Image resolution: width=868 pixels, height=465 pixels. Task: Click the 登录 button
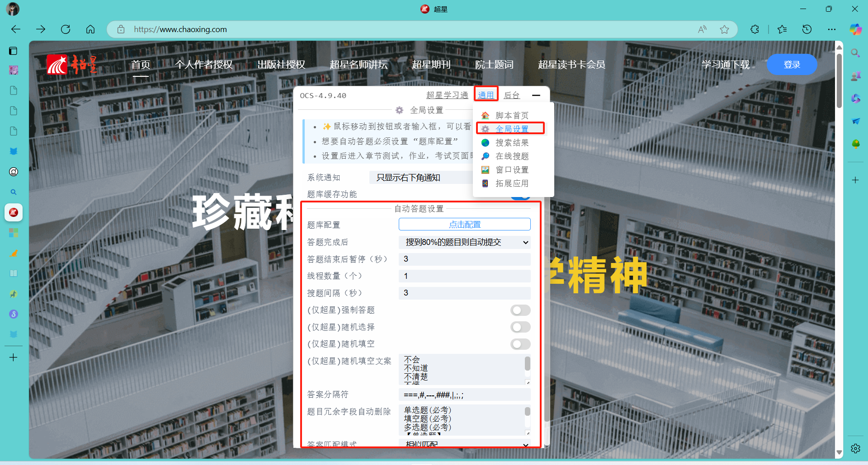(x=792, y=65)
